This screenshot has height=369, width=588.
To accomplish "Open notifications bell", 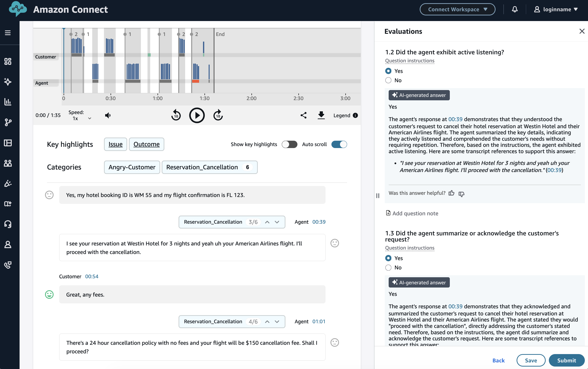I will [x=515, y=10].
